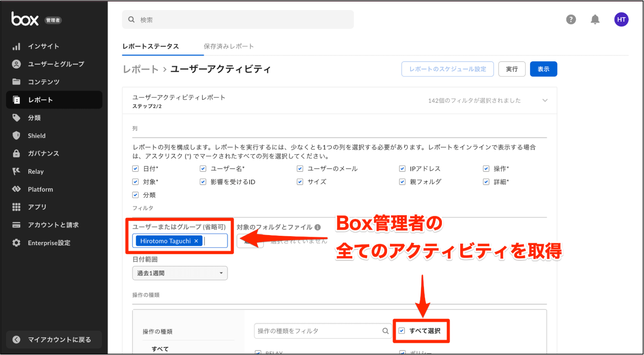Collapse the filter summary with the chevron
This screenshot has width=644, height=355.
click(x=545, y=100)
